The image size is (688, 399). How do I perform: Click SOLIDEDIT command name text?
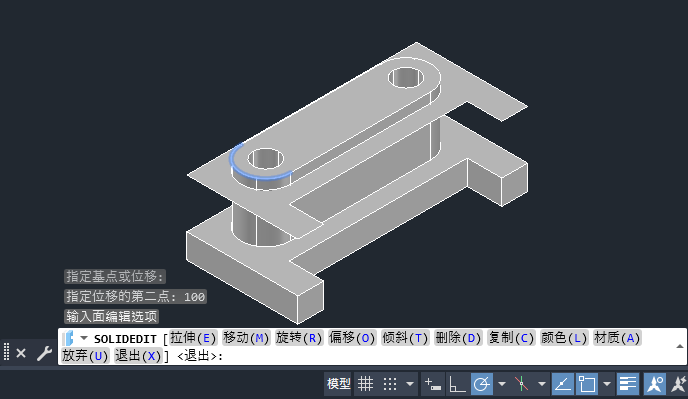click(x=125, y=339)
